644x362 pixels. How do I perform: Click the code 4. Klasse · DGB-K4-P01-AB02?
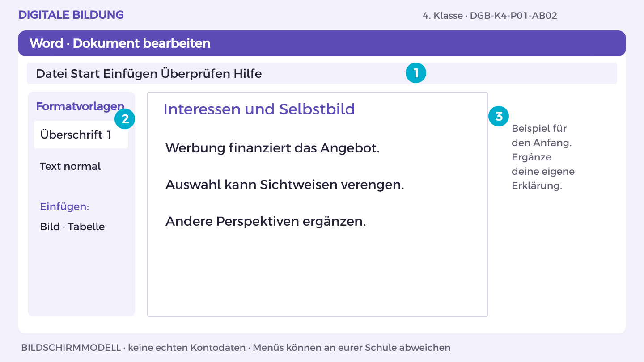[490, 16]
